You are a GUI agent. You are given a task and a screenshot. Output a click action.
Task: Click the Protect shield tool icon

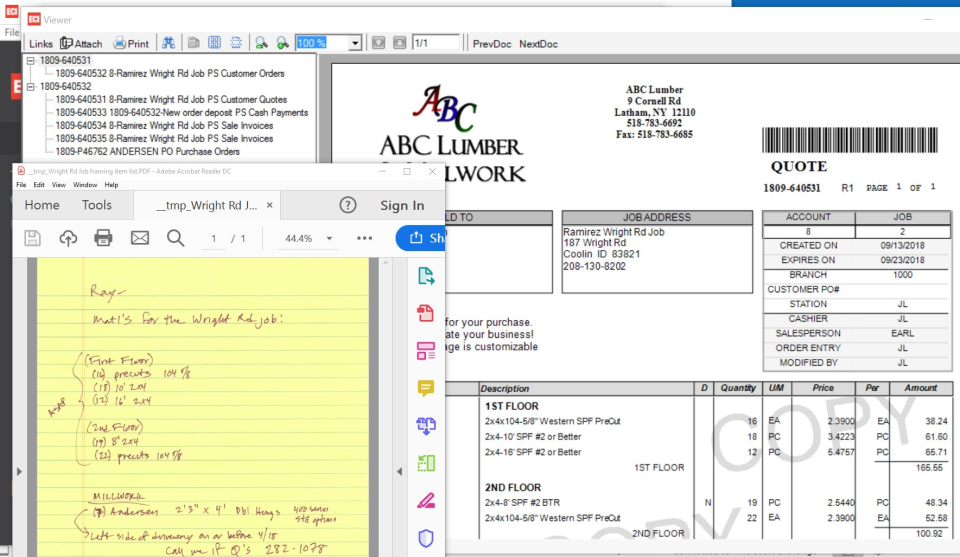coord(426,538)
